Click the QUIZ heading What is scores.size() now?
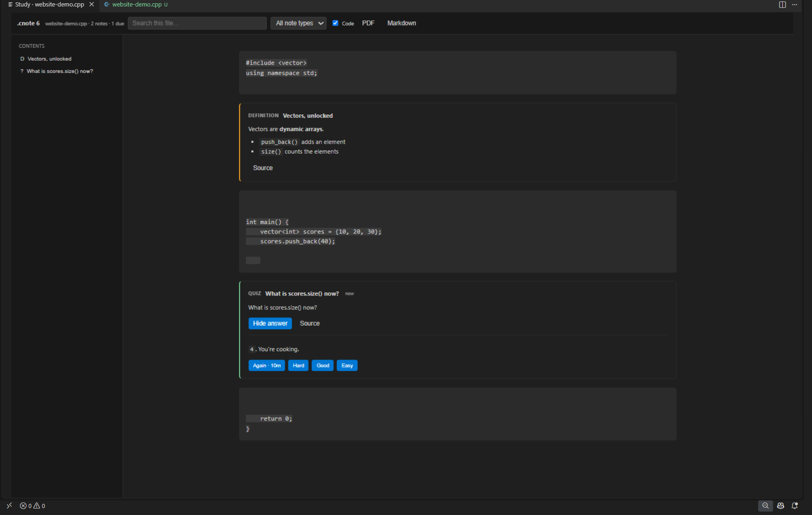Image resolution: width=812 pixels, height=515 pixels. click(302, 294)
